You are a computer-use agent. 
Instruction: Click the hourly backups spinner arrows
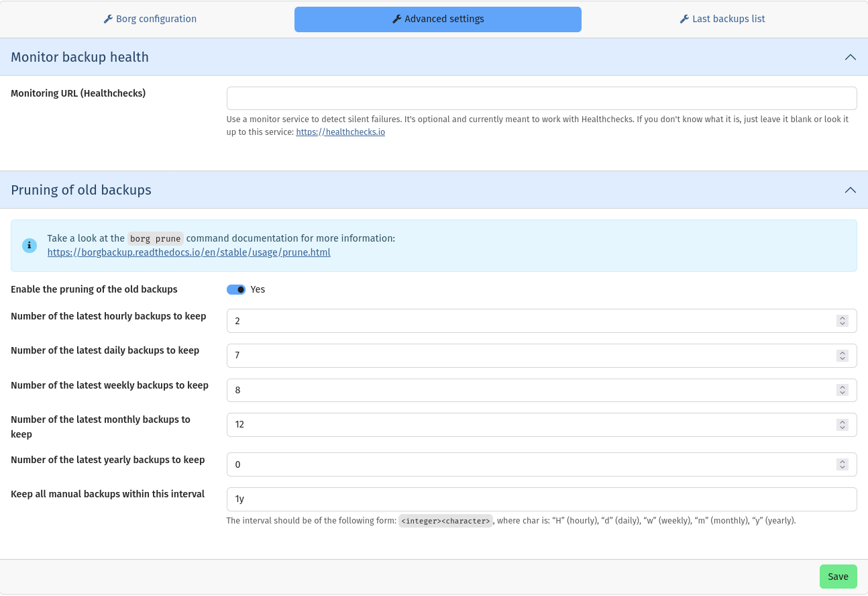click(x=843, y=321)
